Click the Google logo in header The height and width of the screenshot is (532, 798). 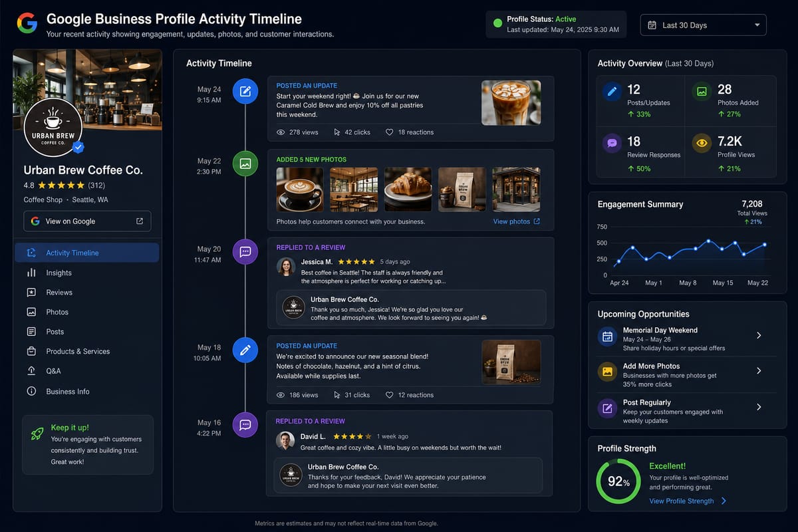click(27, 25)
